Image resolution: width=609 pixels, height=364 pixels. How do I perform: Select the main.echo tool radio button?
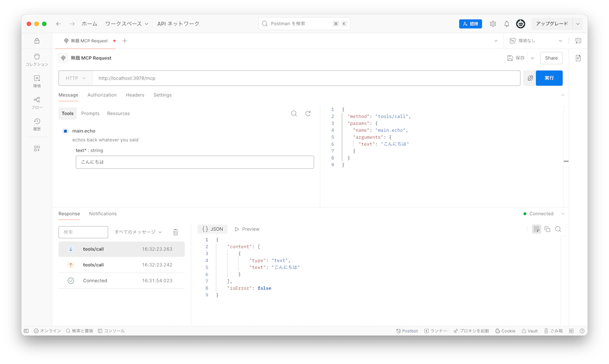[65, 131]
